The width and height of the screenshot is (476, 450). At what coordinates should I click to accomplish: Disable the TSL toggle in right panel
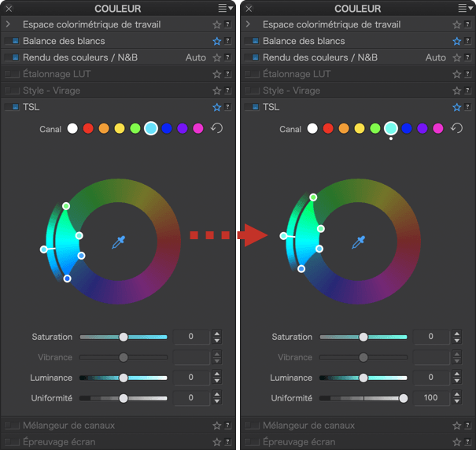pos(252,107)
